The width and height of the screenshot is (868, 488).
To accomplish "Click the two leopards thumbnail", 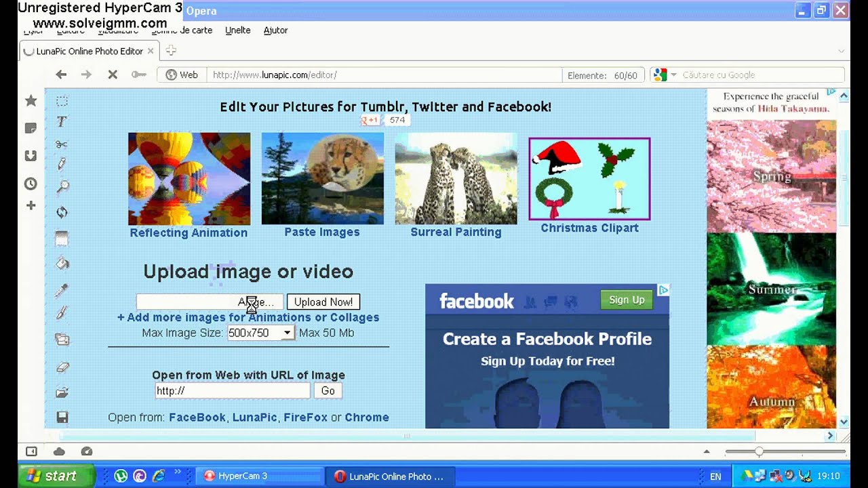I will point(456,179).
